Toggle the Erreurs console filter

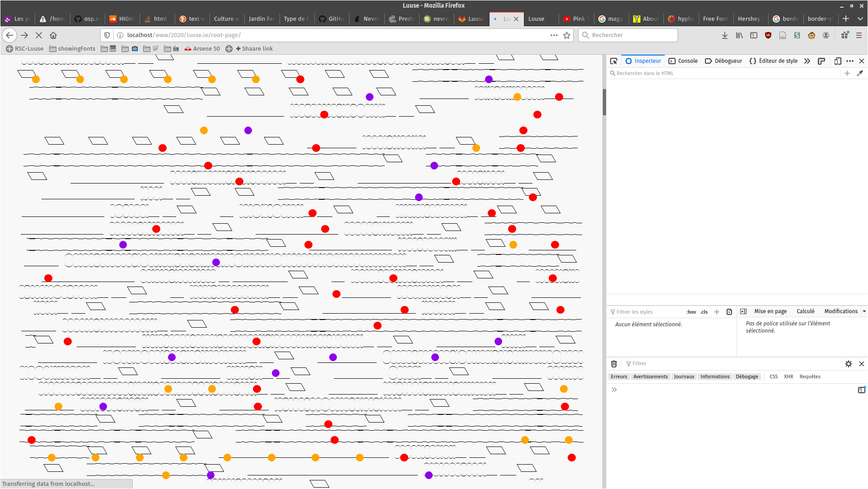tap(619, 376)
